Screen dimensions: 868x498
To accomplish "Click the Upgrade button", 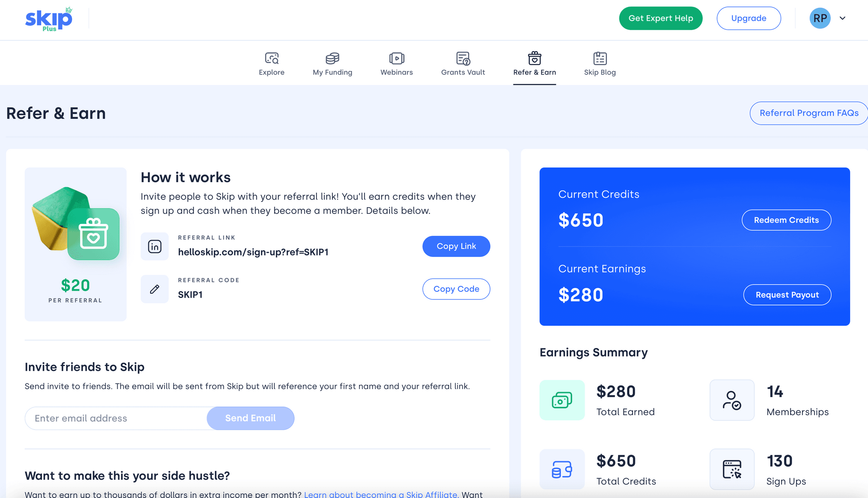I will (x=749, y=18).
